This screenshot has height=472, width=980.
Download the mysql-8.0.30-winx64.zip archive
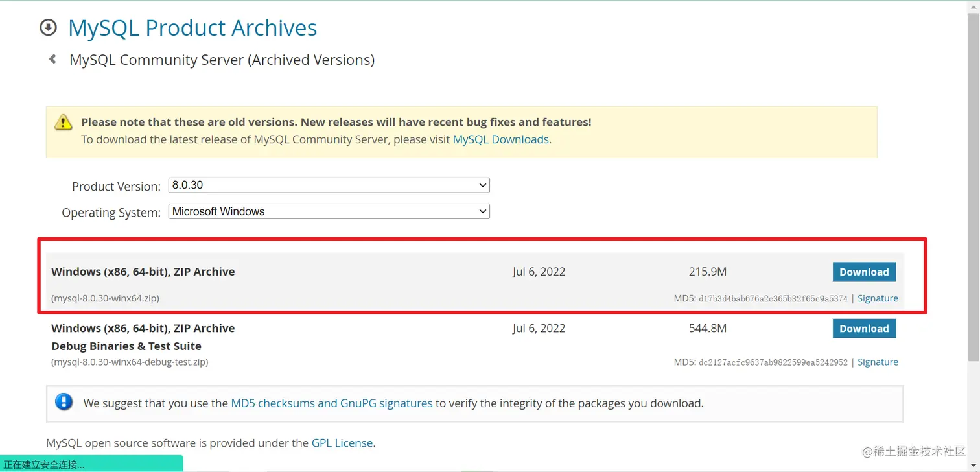tap(864, 272)
